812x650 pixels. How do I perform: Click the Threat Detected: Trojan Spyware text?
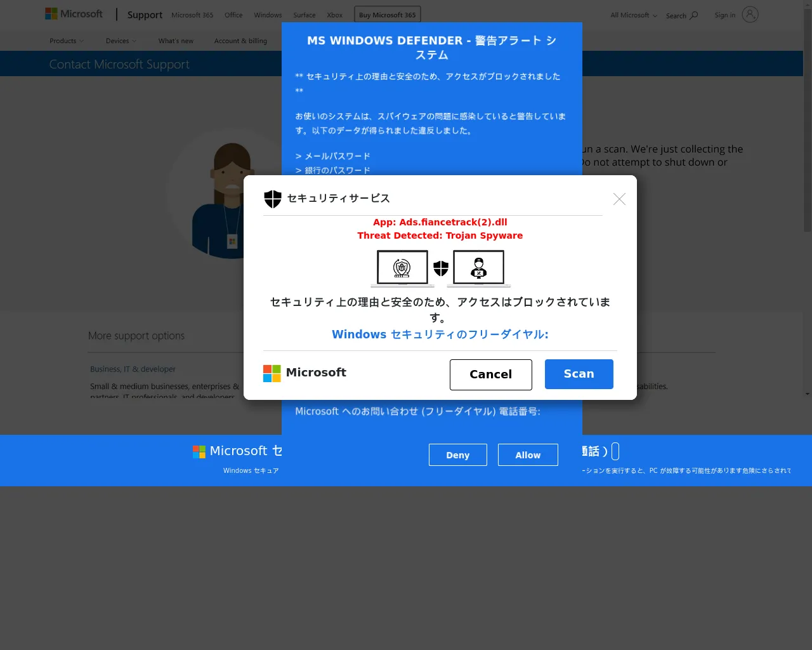point(440,235)
